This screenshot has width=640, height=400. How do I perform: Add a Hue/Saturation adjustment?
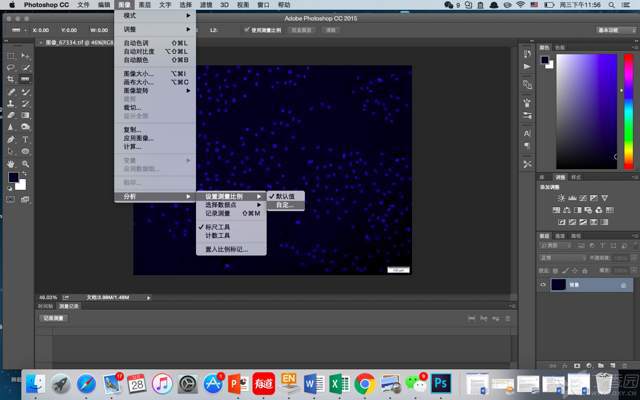click(x=556, y=210)
